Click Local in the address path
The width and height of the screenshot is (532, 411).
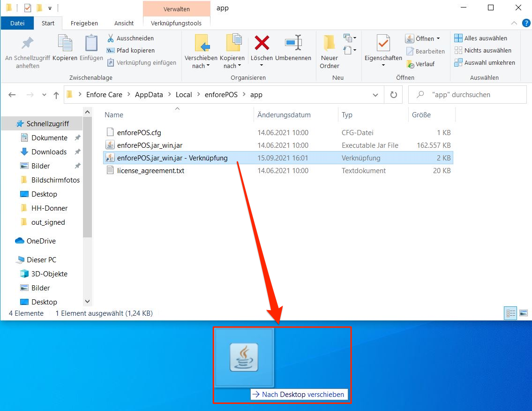(x=184, y=95)
